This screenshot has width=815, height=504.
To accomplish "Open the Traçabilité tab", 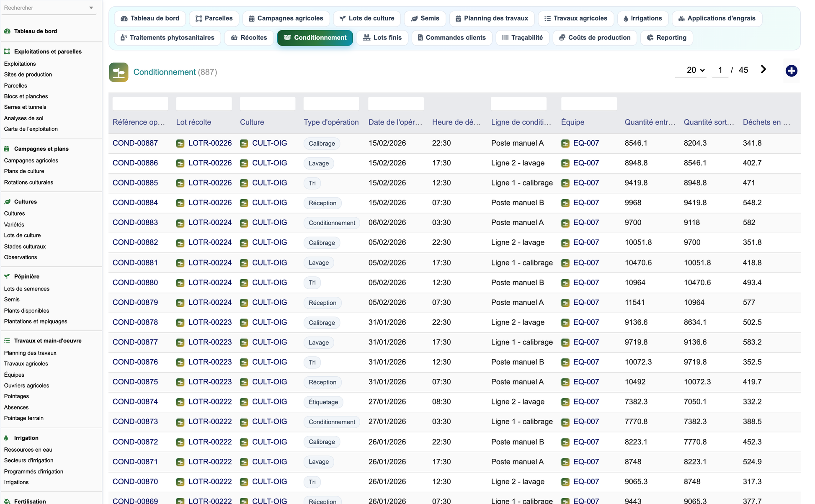I will pyautogui.click(x=522, y=38).
